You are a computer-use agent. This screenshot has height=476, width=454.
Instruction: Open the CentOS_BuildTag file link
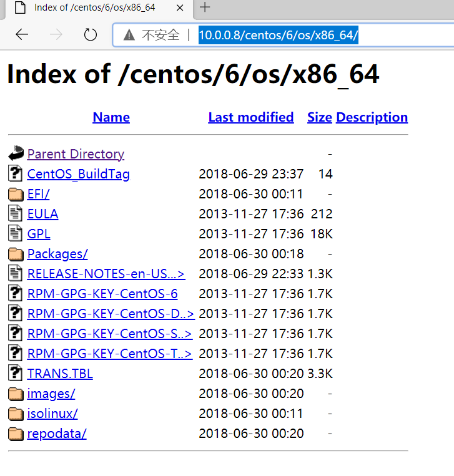coord(79,174)
